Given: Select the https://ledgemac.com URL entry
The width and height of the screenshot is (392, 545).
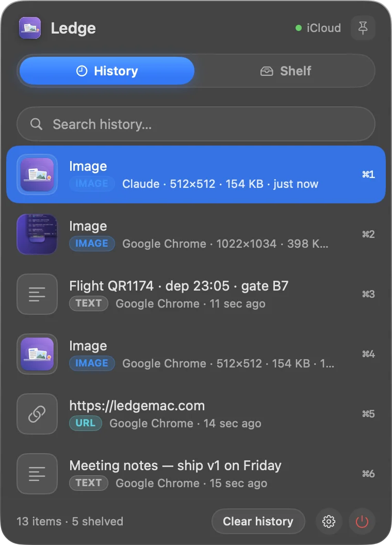Looking at the screenshot, I should pos(196,413).
